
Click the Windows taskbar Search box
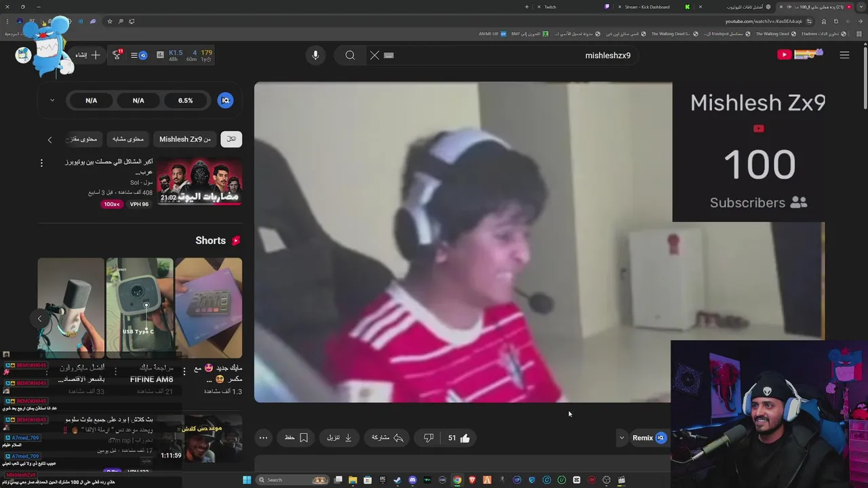pyautogui.click(x=292, y=480)
